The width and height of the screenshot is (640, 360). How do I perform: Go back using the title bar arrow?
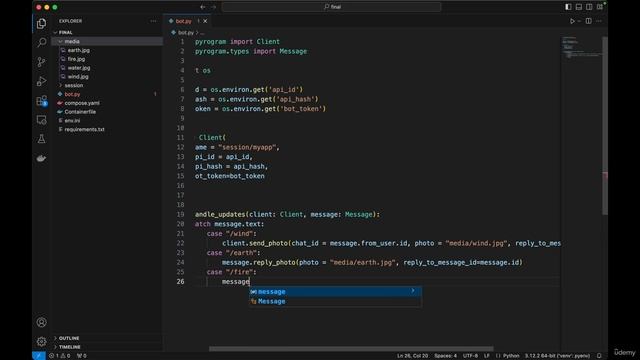(203, 7)
